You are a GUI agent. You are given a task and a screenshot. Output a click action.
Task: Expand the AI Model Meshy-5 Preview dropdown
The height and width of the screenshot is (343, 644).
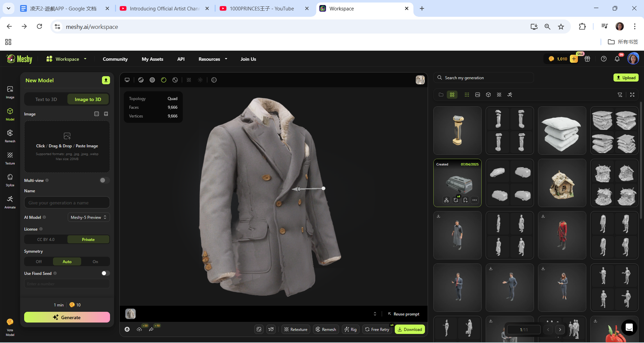[x=89, y=217]
